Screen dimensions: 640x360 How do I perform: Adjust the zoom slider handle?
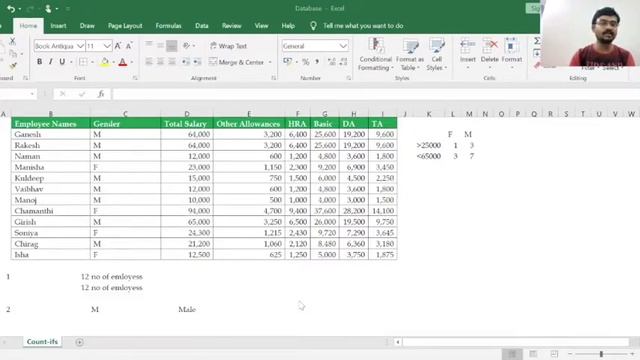(601, 354)
